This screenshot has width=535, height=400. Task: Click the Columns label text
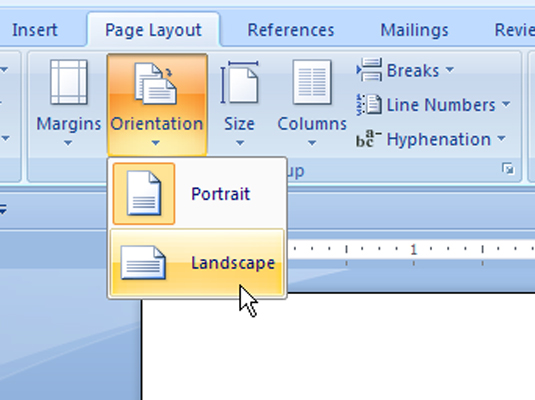(x=312, y=124)
